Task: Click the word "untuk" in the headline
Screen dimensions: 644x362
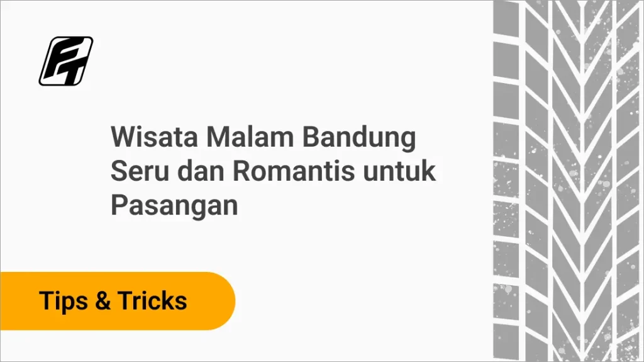Action: coord(399,171)
